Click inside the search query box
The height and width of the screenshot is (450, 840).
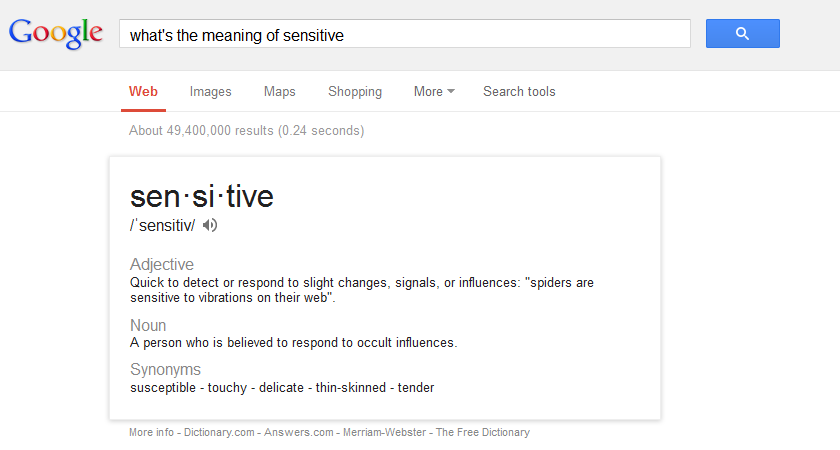(x=404, y=35)
